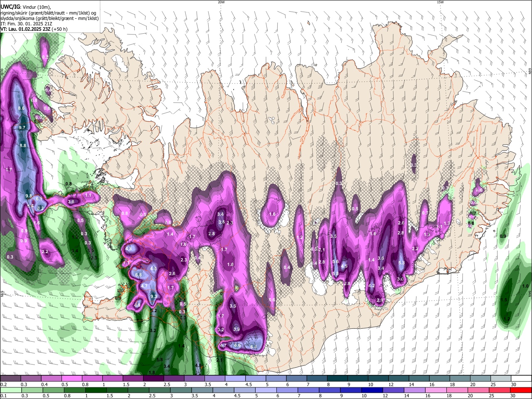532x399 pixels.
Task: Click the 8.6 precipitation value on the map
Action: pos(22,108)
